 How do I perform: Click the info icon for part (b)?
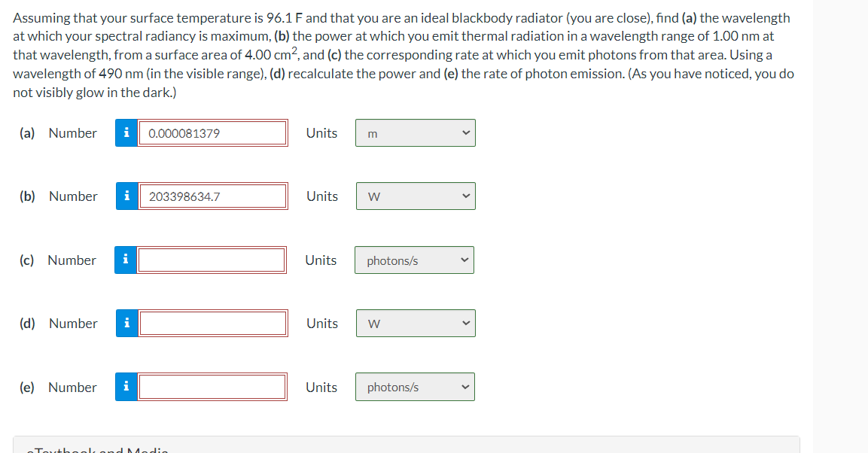point(126,196)
